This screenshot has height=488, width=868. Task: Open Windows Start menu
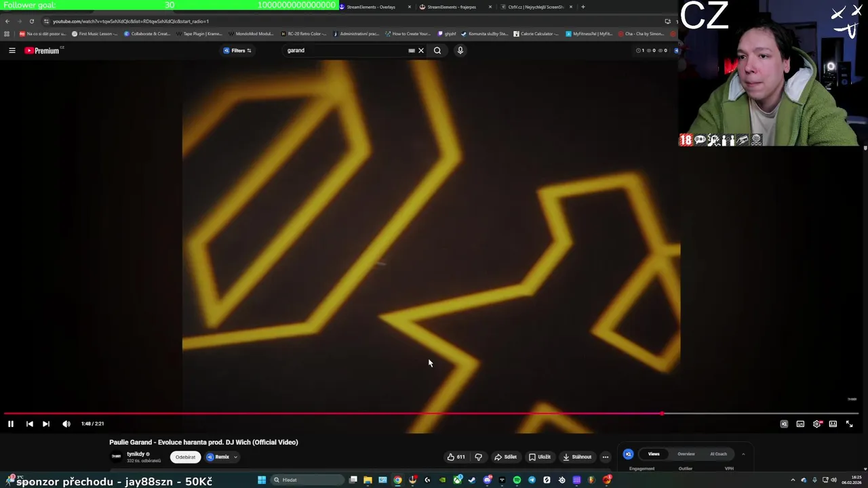[x=262, y=480]
